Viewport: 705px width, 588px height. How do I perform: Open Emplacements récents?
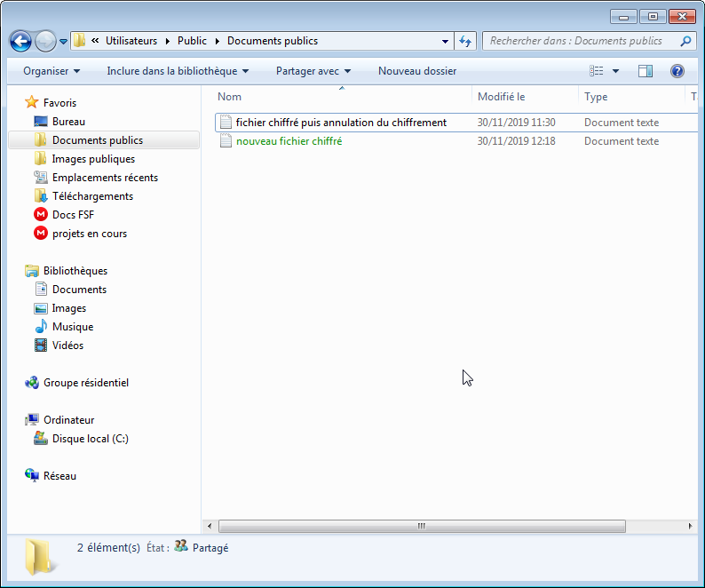[x=105, y=178]
